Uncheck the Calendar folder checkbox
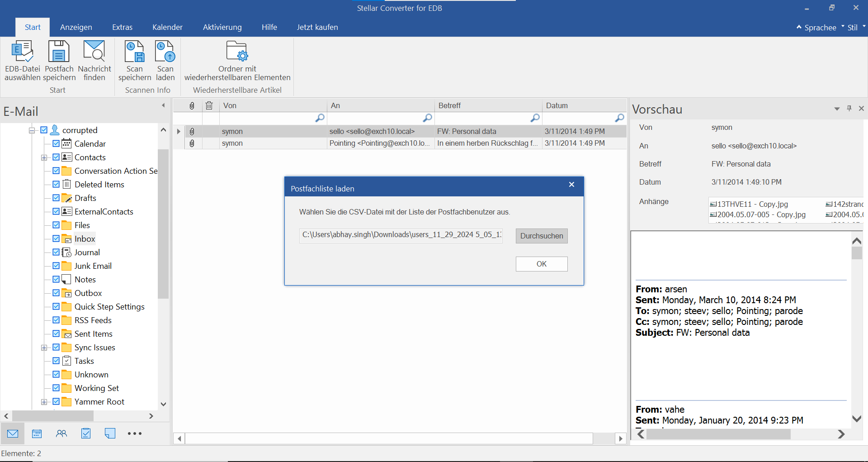868x462 pixels. pyautogui.click(x=56, y=143)
